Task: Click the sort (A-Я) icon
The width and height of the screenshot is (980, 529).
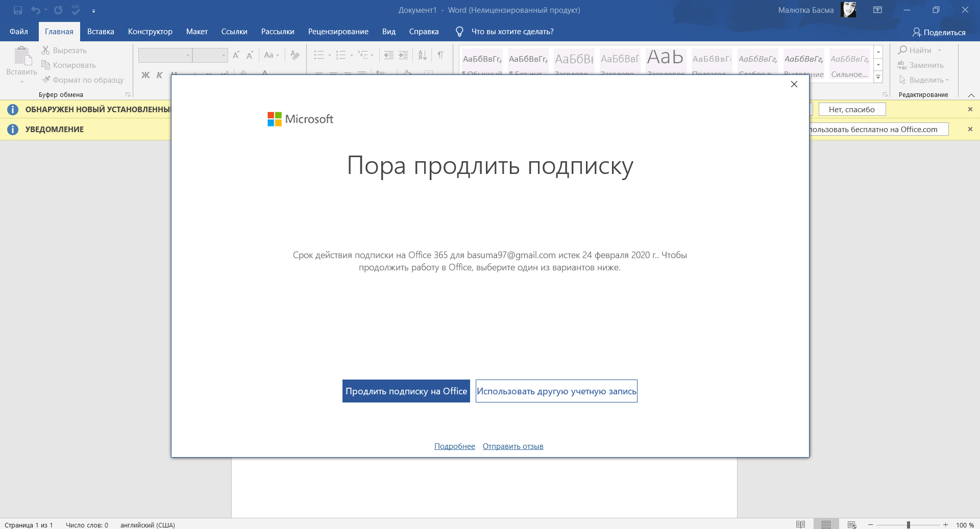Action: click(423, 55)
